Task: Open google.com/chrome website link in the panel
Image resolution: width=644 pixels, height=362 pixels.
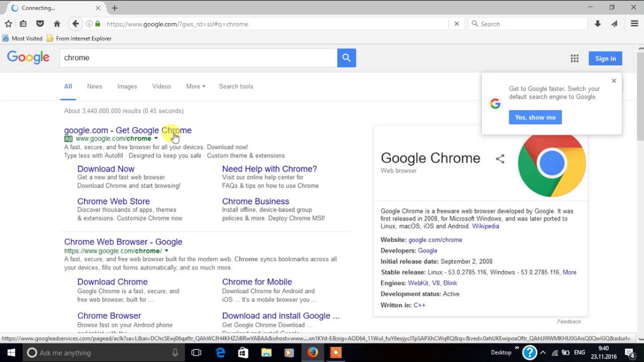Action: pyautogui.click(x=435, y=240)
